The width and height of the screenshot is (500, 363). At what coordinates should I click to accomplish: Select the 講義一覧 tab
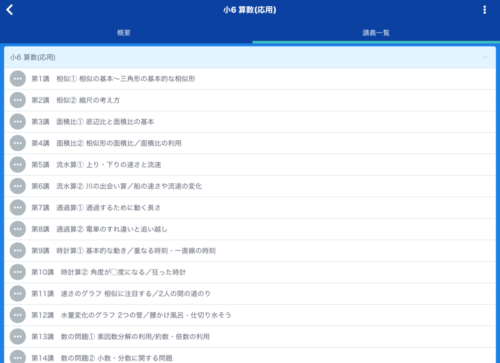tap(376, 33)
